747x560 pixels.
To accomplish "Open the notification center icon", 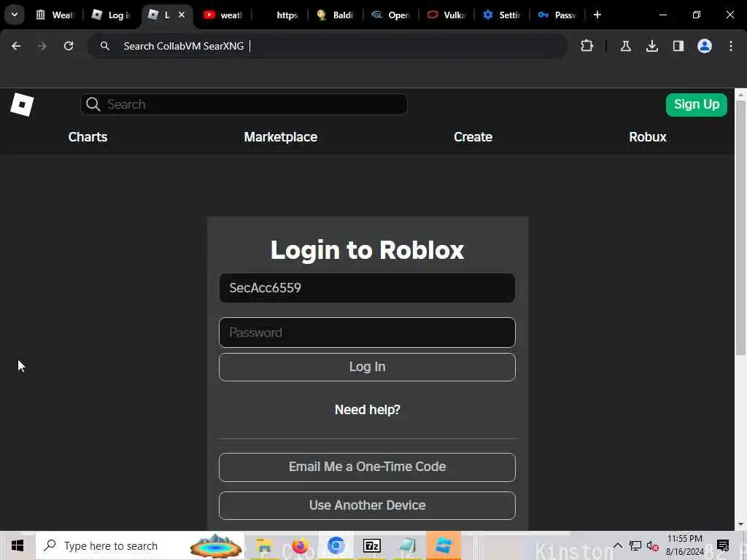I will click(x=723, y=545).
